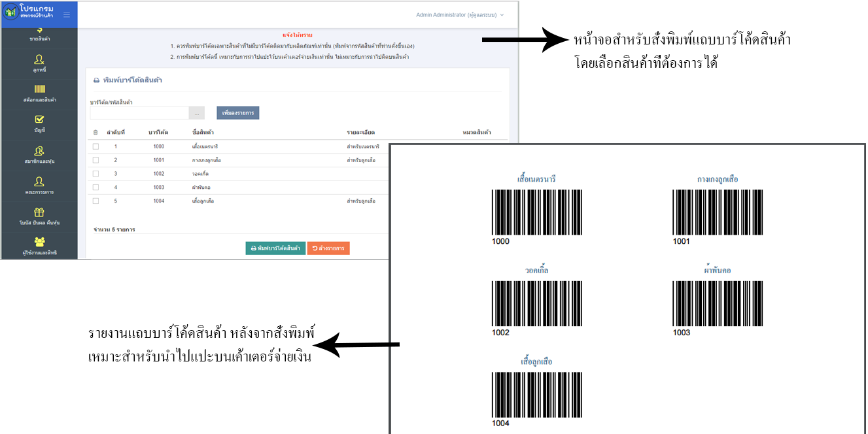Click product name เสื้อเนตรนารี in table
The width and height of the screenshot is (868, 434).
[205, 146]
